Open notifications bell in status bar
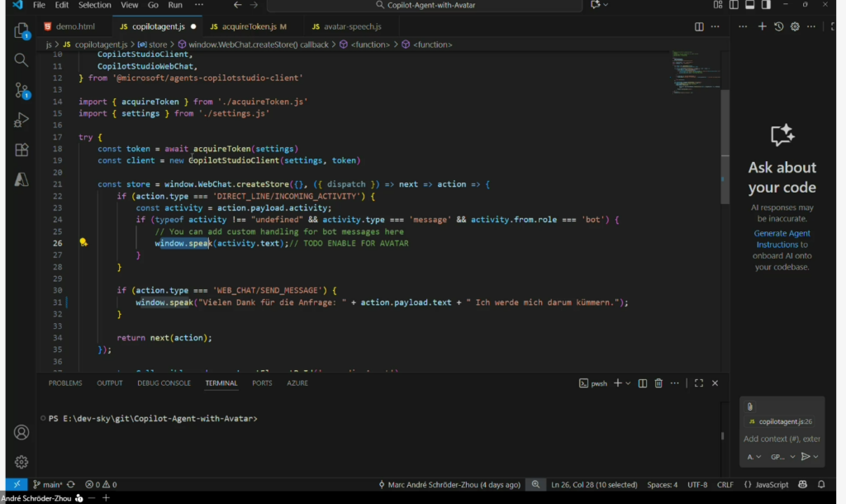This screenshot has height=504, width=846. (x=821, y=484)
